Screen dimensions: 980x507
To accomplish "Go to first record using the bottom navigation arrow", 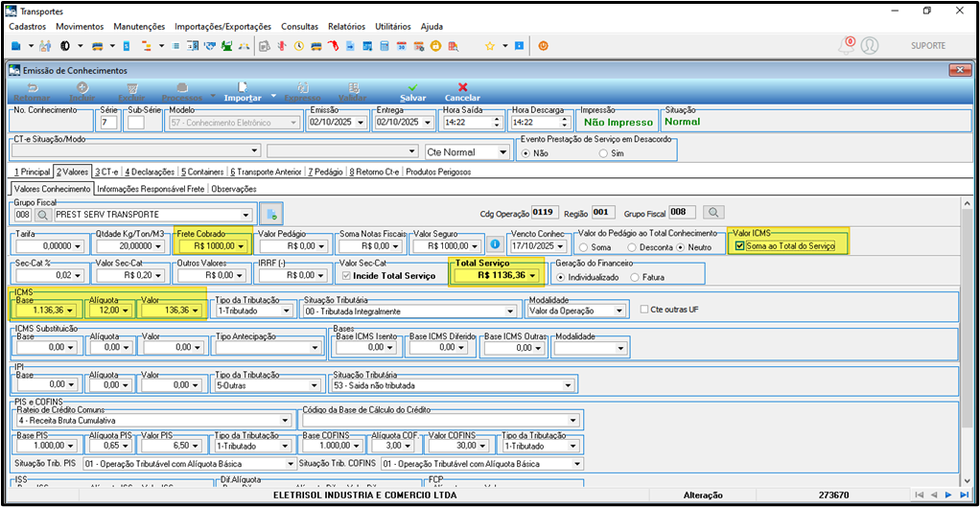I will click(x=919, y=495).
